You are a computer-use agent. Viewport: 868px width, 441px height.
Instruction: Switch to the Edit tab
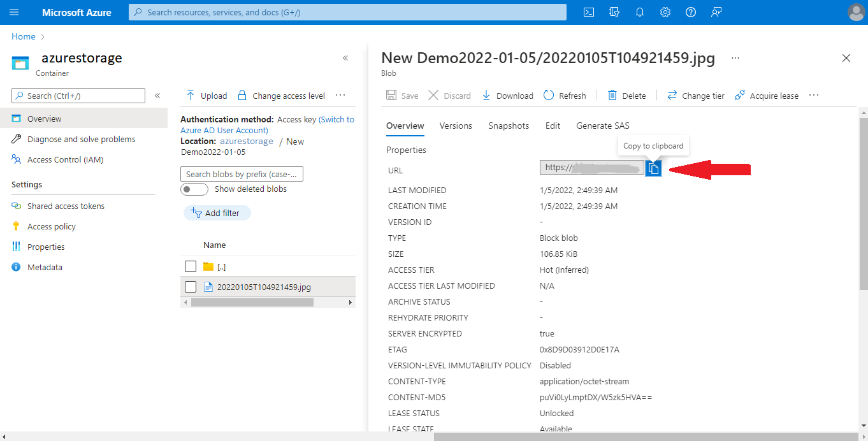point(553,126)
